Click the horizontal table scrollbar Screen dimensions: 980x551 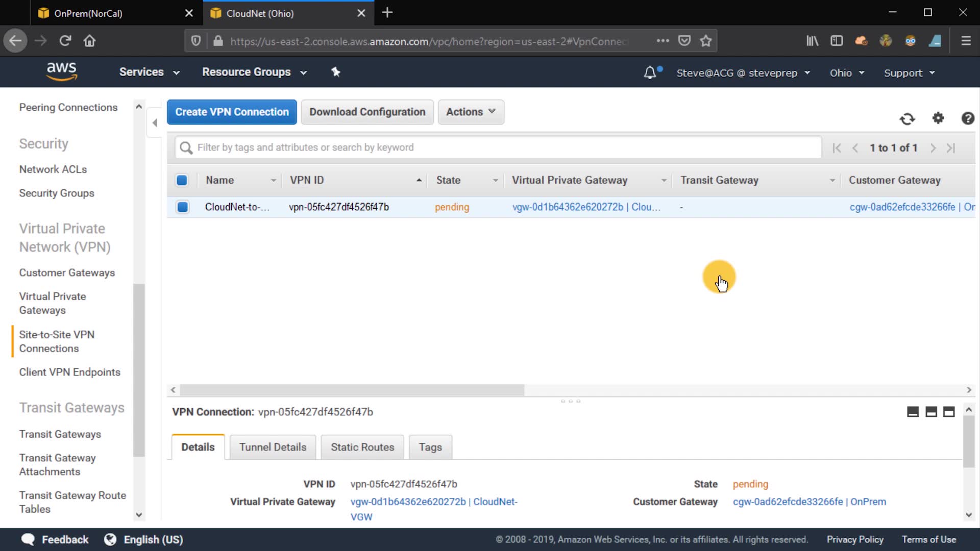click(352, 390)
